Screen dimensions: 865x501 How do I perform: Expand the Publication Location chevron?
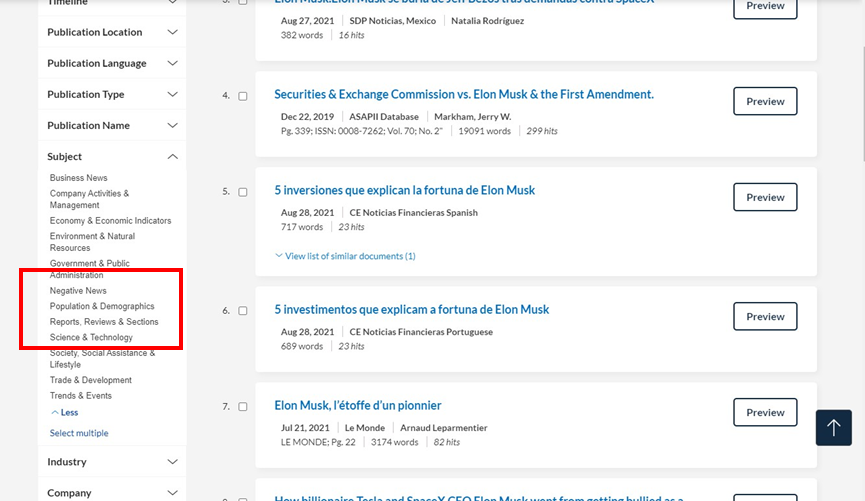(x=172, y=32)
